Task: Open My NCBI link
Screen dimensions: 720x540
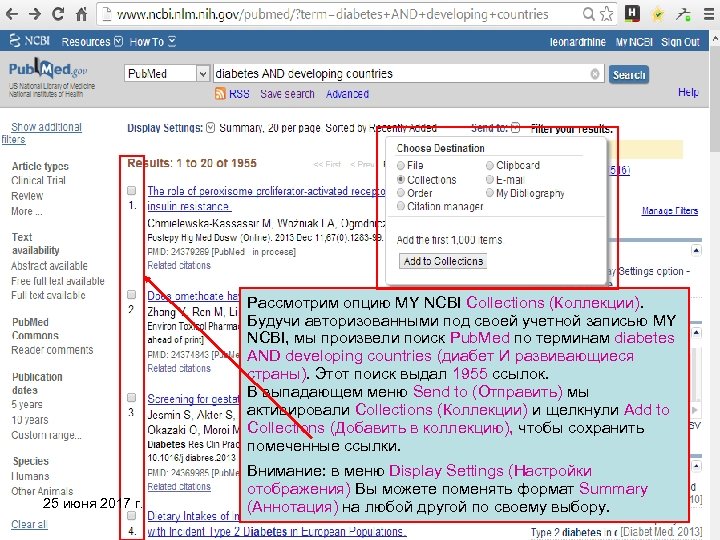Action: [634, 42]
